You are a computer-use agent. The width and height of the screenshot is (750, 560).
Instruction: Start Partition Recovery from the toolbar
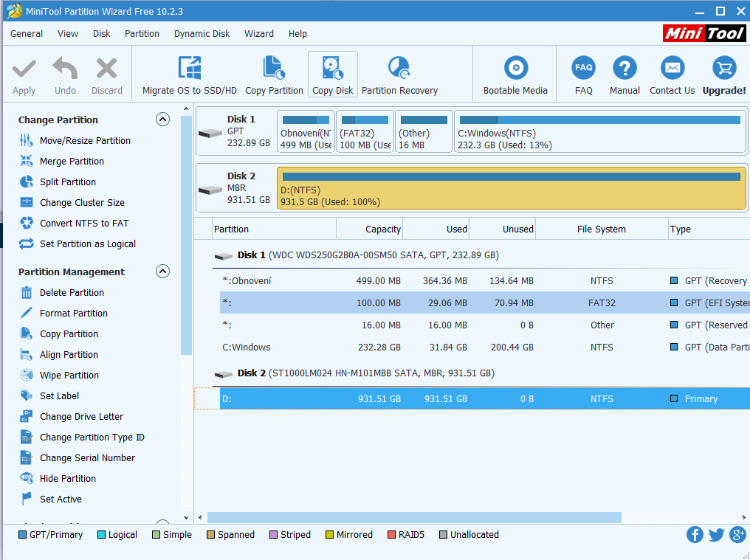click(399, 69)
